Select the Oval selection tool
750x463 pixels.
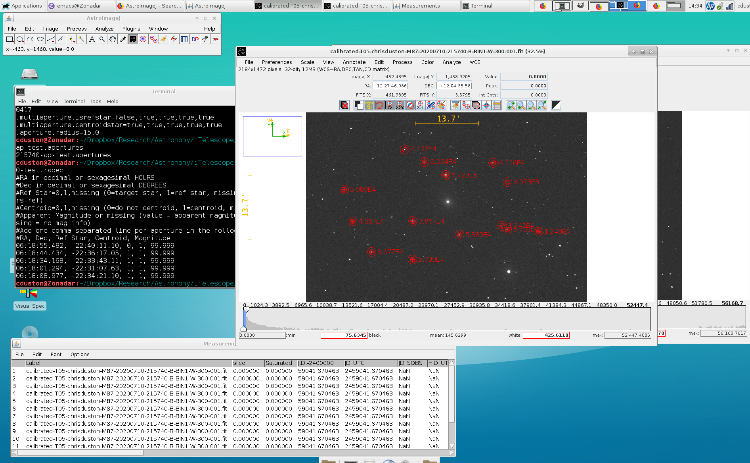click(x=19, y=40)
